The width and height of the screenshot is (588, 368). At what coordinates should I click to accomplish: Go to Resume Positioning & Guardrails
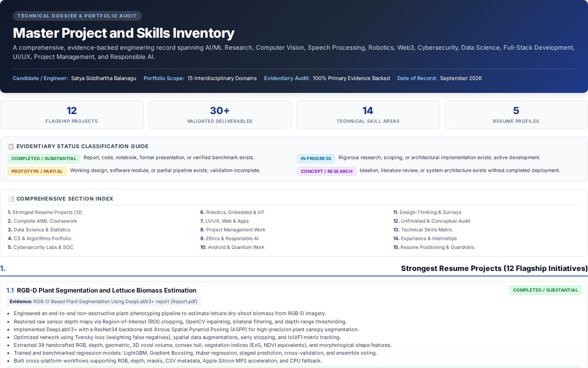434,247
